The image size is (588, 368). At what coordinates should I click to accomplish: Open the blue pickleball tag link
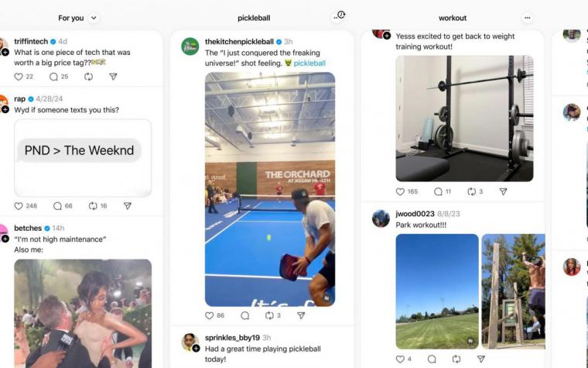click(x=309, y=63)
